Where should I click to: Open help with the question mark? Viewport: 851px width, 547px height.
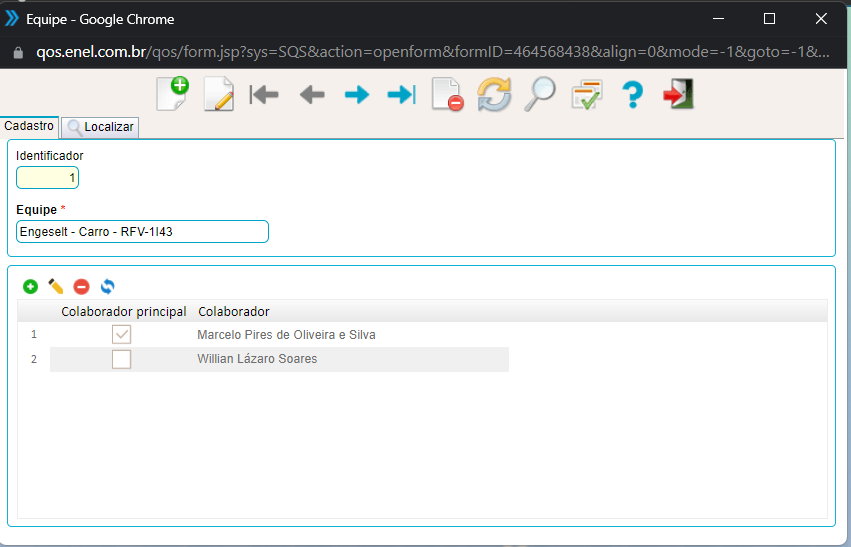(632, 95)
